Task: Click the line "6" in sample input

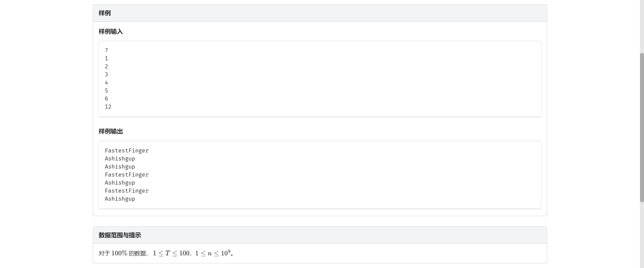Action: [x=106, y=98]
